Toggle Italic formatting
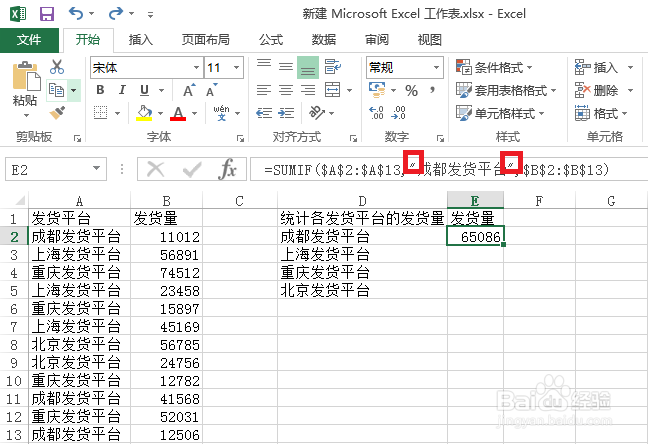Screen dimensions: 648x444 [122, 90]
